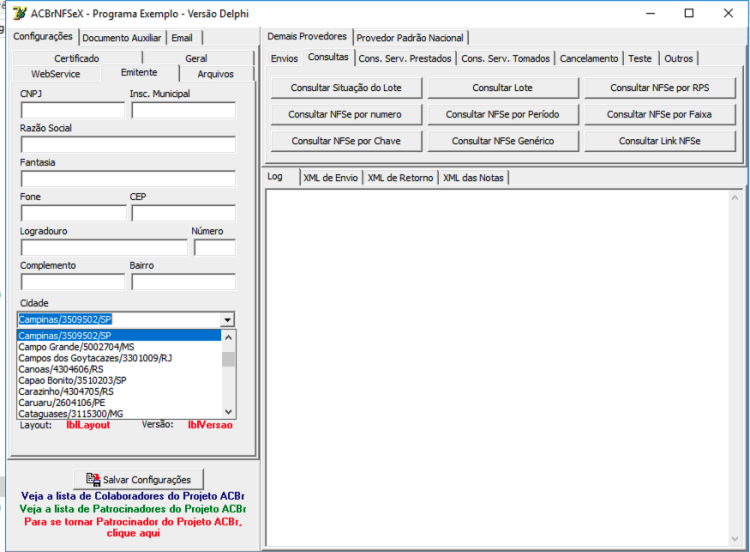750x552 pixels.
Task: Focus the CNPJ input field
Action: [x=73, y=110]
